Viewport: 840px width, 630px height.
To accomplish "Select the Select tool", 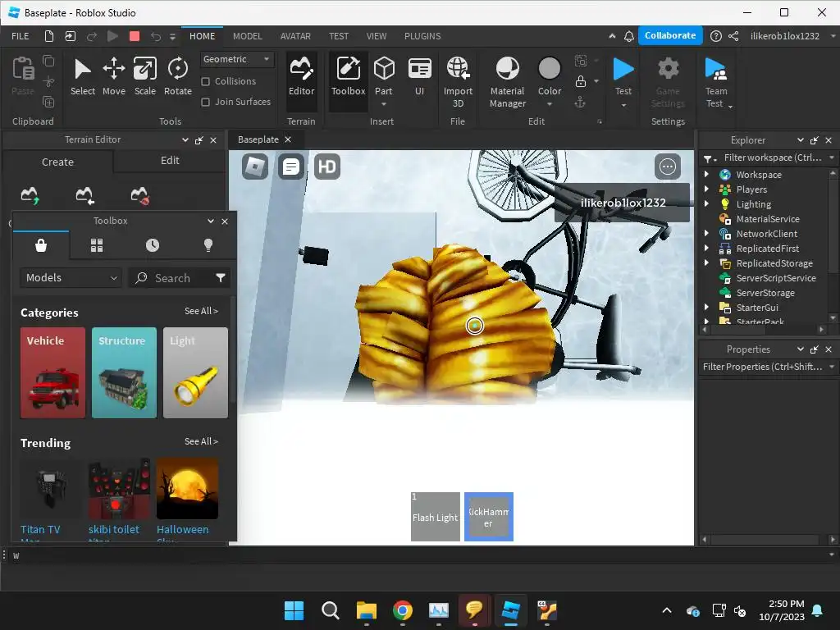I will pos(83,76).
